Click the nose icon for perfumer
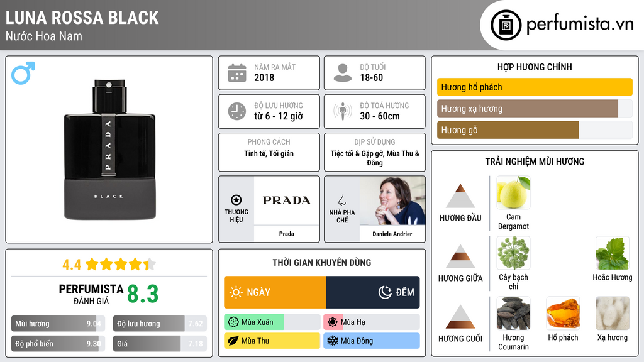Image resolution: width=644 pixels, height=362 pixels. point(342,200)
